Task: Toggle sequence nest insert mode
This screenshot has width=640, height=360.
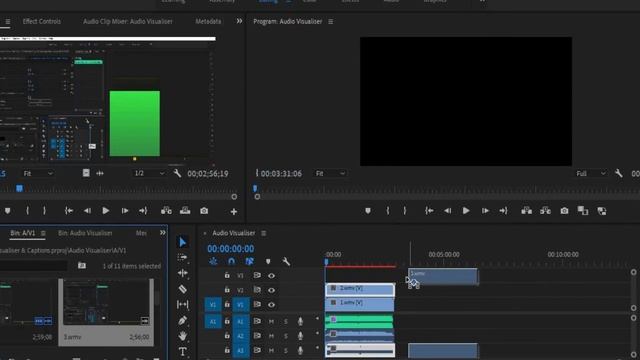Action: click(213, 261)
